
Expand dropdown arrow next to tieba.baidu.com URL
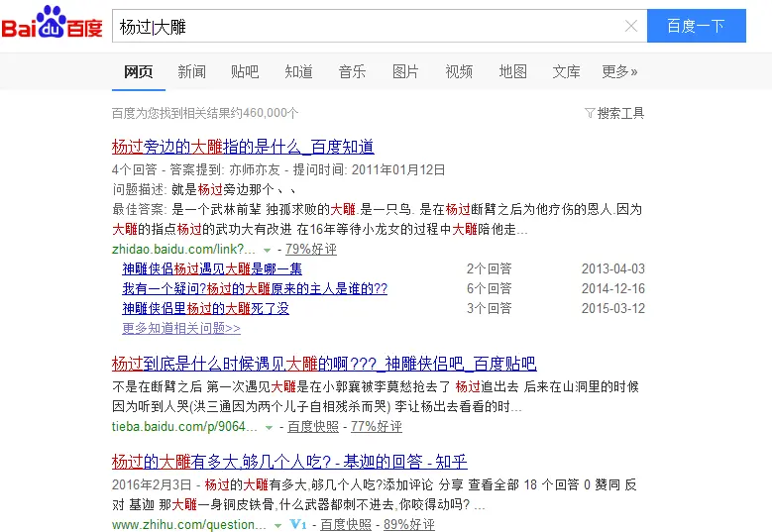[269, 428]
